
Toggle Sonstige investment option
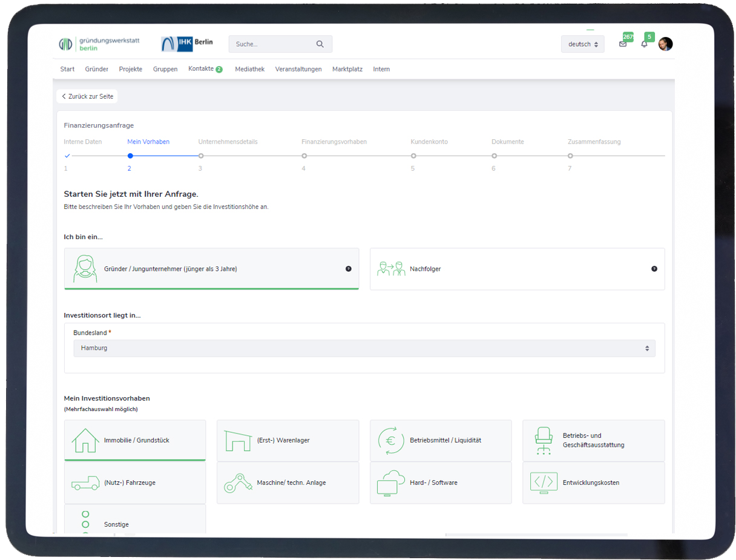pos(135,519)
